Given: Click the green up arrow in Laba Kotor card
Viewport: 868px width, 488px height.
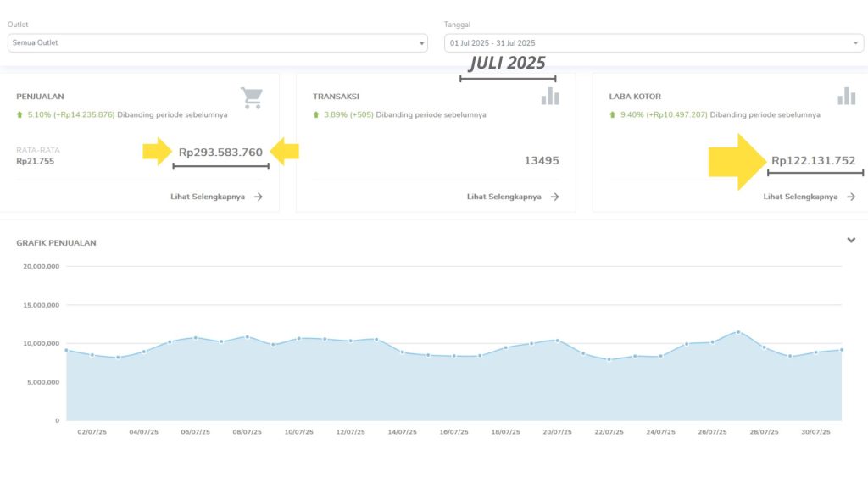Looking at the screenshot, I should coord(612,114).
